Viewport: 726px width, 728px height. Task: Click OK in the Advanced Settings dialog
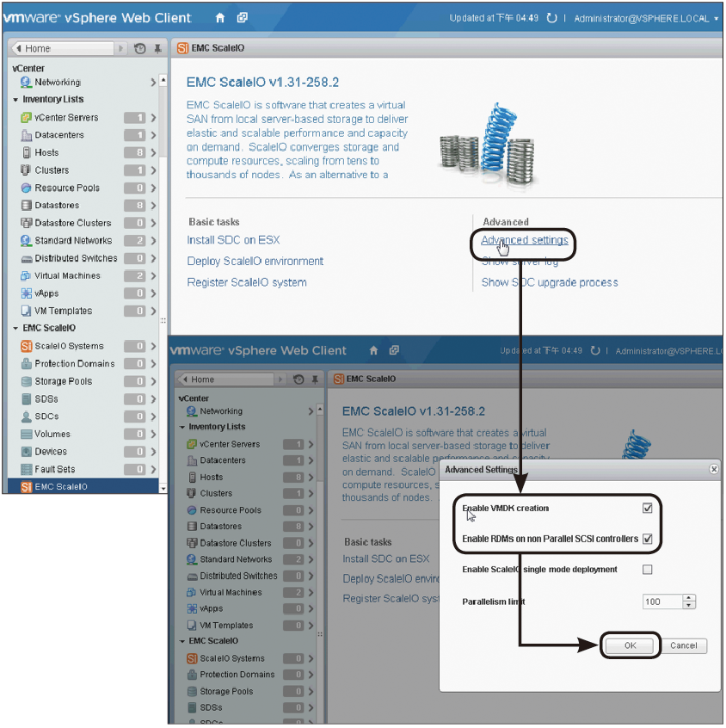pos(630,646)
